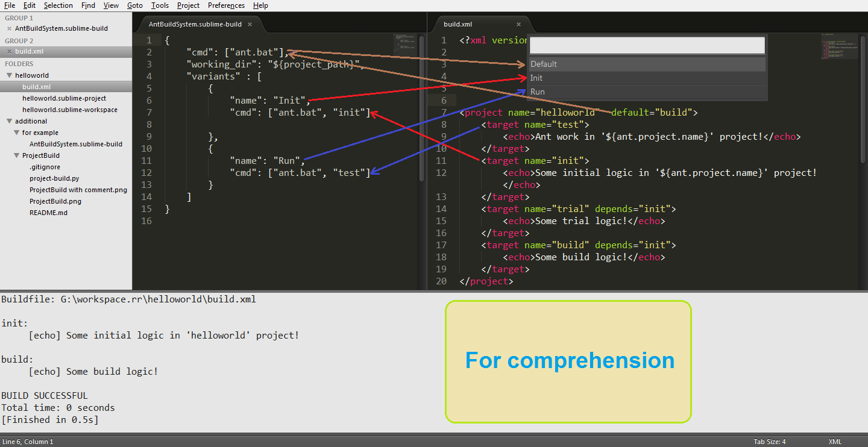Select AntBuildSystem.sublime-build under Group 1
868x447 pixels.
(x=61, y=28)
